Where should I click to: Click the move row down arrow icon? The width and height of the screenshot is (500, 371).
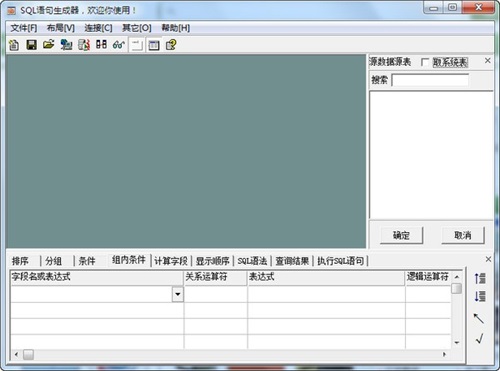(480, 296)
